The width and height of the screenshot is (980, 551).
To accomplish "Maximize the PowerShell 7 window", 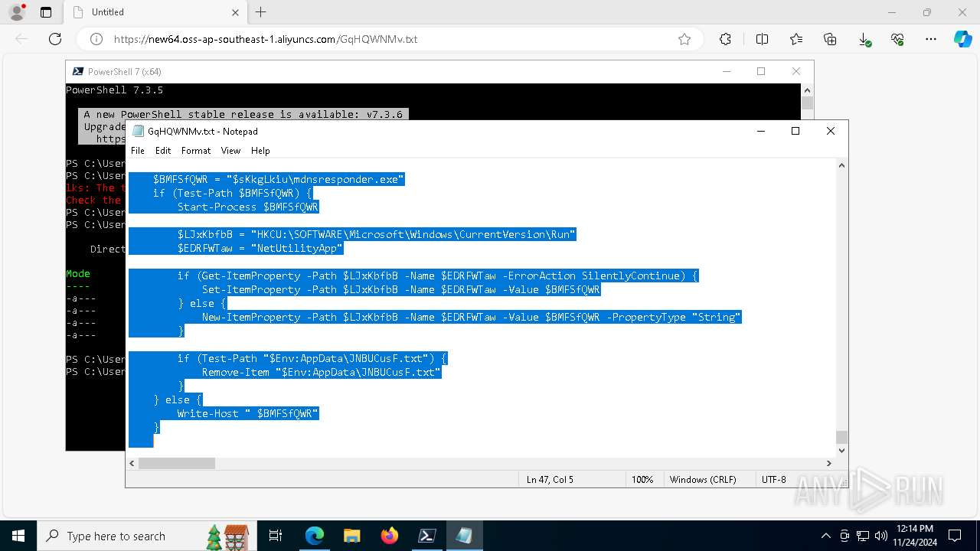I will pyautogui.click(x=761, y=71).
